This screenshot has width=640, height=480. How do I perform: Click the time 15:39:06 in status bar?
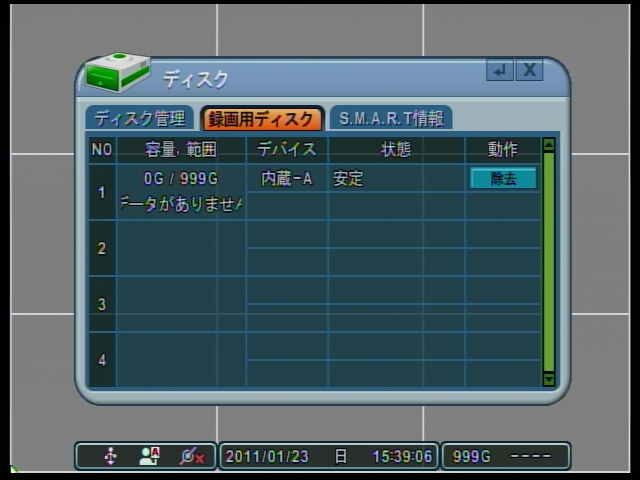tap(402, 456)
